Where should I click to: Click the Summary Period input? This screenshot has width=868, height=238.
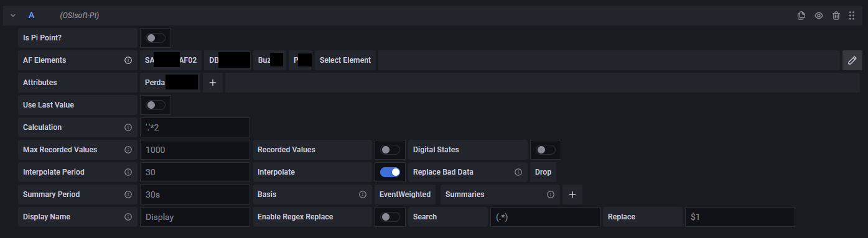[195, 195]
